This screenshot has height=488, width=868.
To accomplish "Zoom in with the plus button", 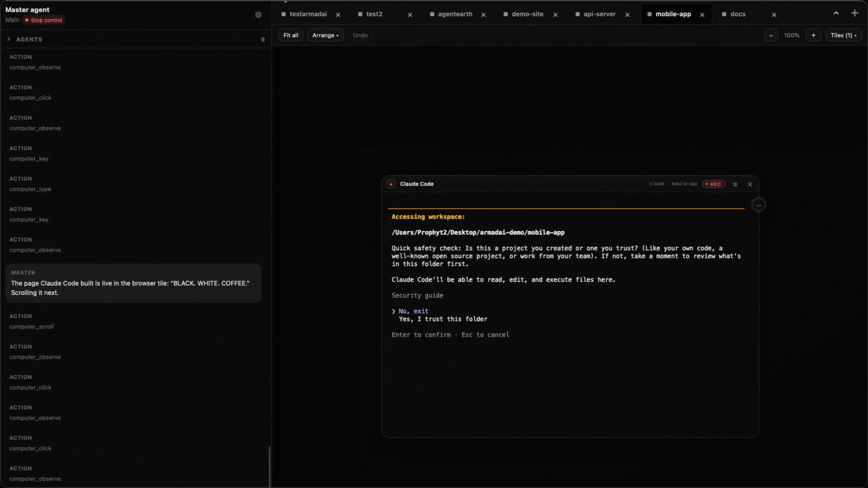I will (813, 35).
